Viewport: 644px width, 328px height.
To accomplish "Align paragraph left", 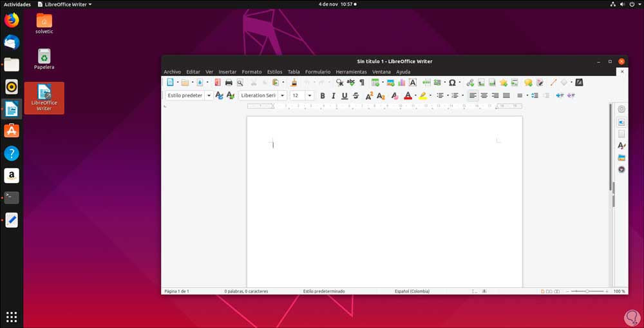I will pyautogui.click(x=473, y=96).
